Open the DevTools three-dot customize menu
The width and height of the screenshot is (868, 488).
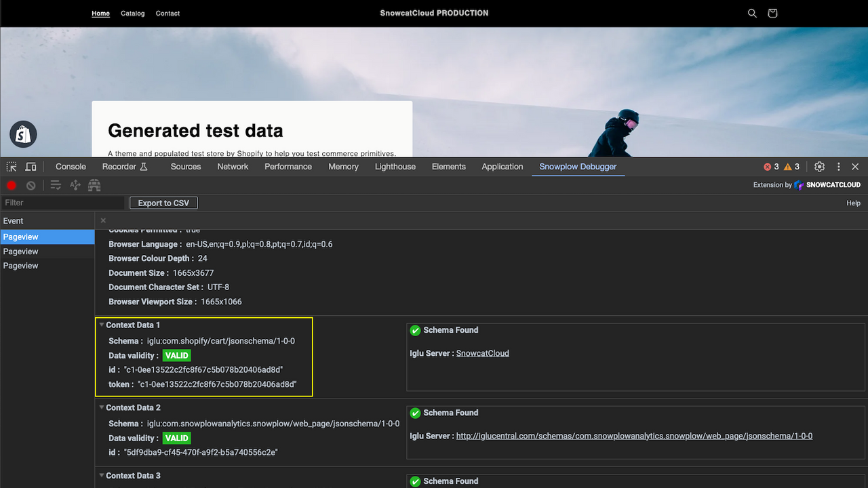(x=838, y=166)
